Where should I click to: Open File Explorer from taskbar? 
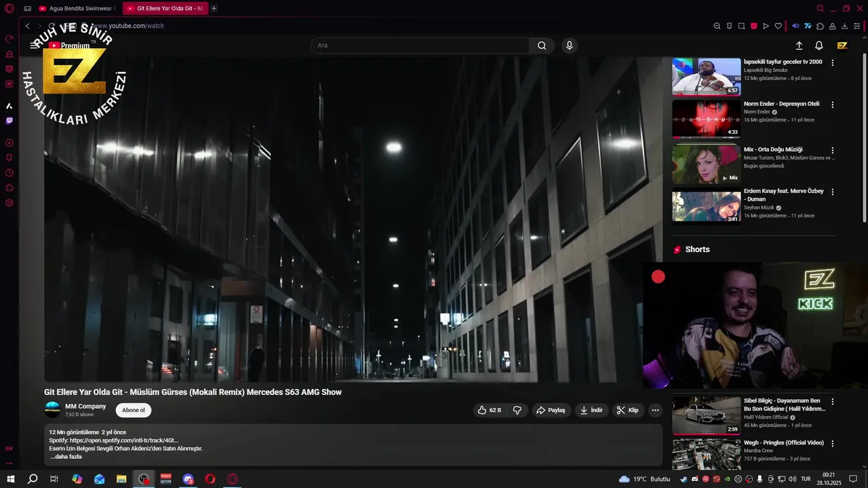pos(121,479)
